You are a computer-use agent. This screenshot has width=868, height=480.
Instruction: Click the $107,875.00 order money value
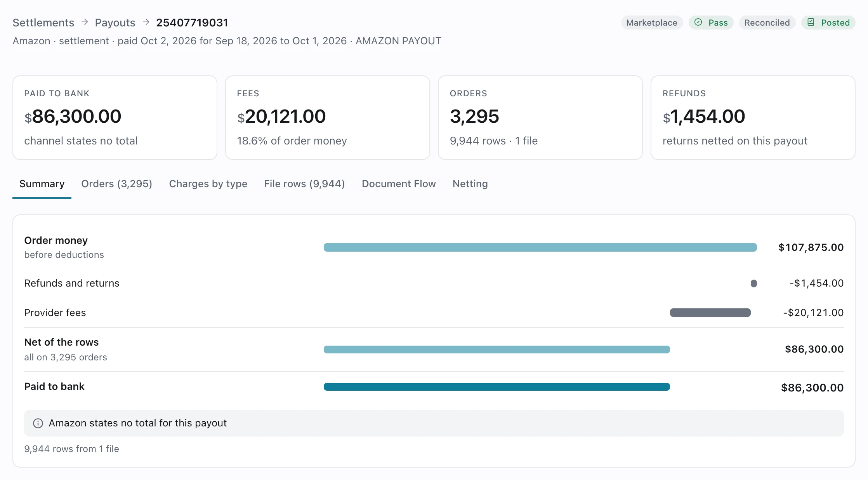point(811,247)
